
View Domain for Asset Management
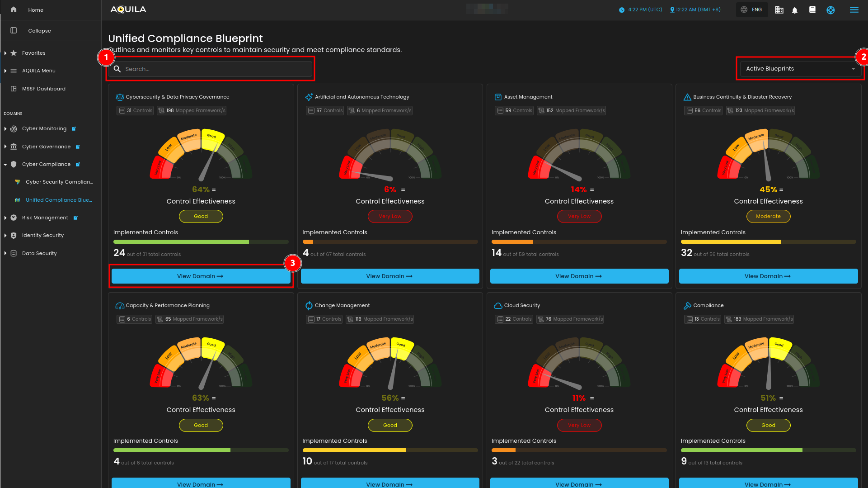[x=579, y=276]
